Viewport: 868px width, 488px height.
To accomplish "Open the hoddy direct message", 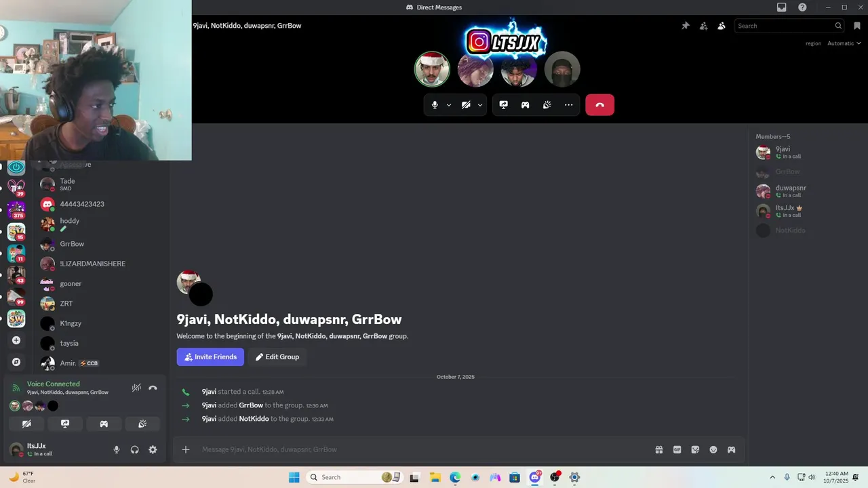I will [x=102, y=224].
